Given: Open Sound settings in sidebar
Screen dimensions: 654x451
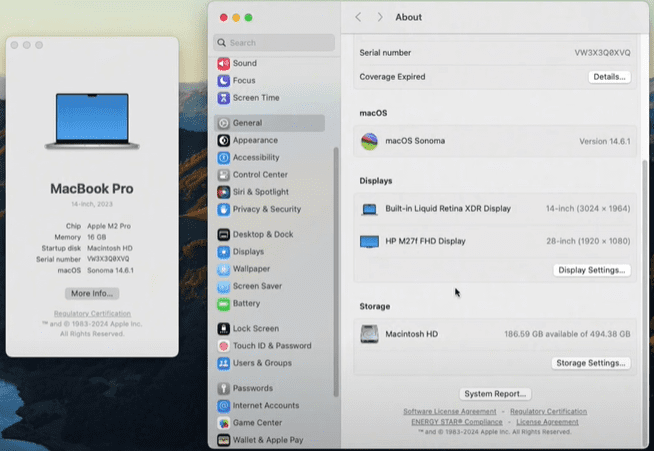Looking at the screenshot, I should (244, 63).
